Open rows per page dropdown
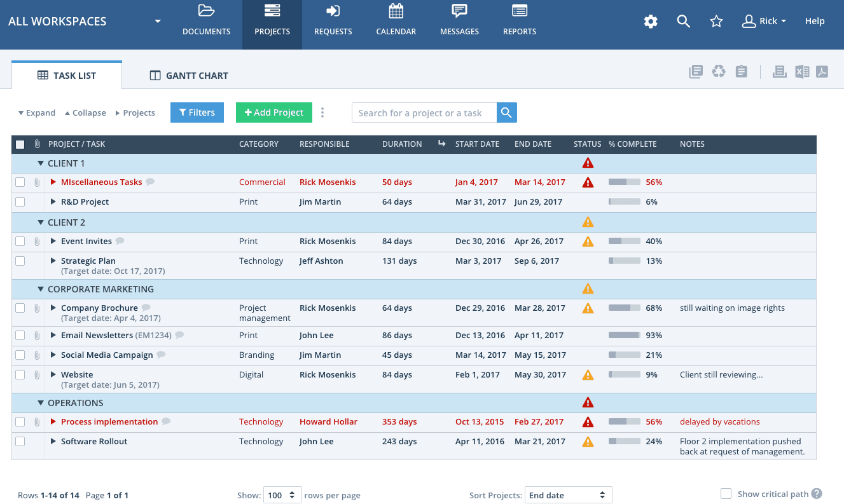844x504 pixels. (283, 495)
